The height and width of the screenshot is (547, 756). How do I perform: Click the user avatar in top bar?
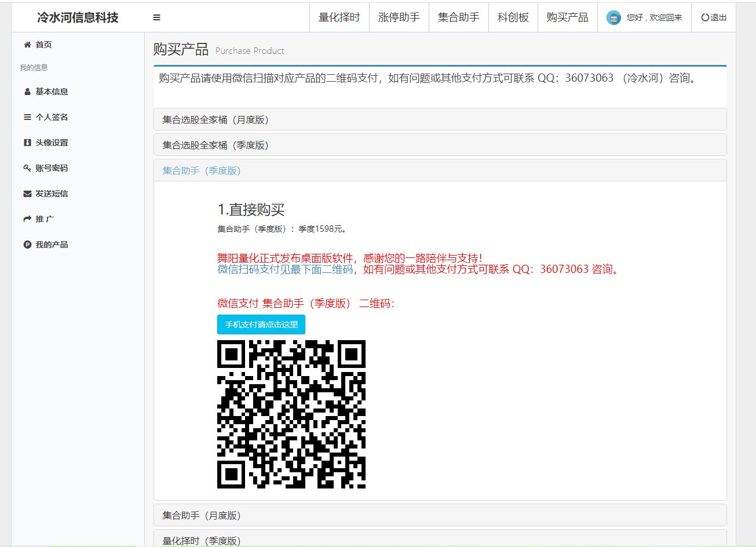point(613,17)
